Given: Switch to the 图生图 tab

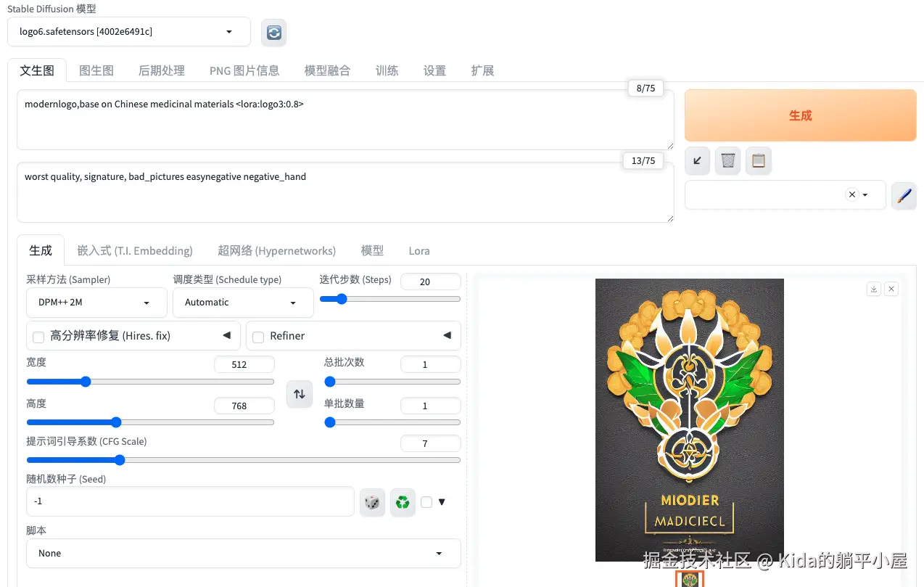Looking at the screenshot, I should (96, 70).
